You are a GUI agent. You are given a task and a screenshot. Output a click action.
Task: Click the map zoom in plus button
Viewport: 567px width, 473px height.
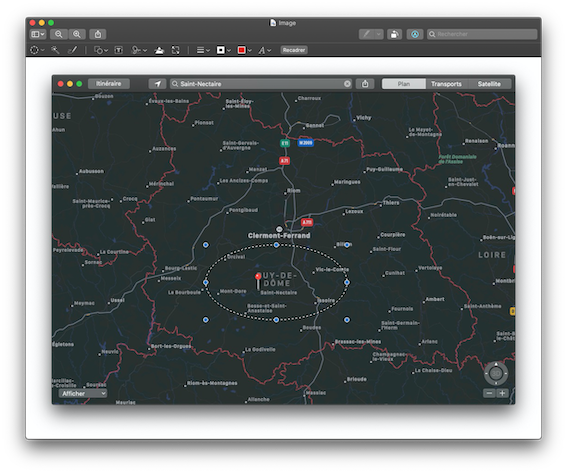click(x=502, y=393)
